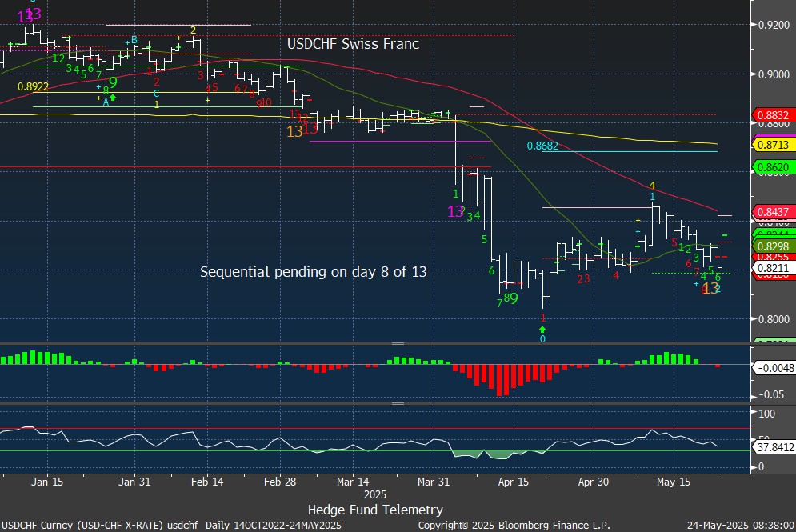Click the -0.05 histogram axis label
This screenshot has width=796, height=532.
pyautogui.click(x=771, y=394)
